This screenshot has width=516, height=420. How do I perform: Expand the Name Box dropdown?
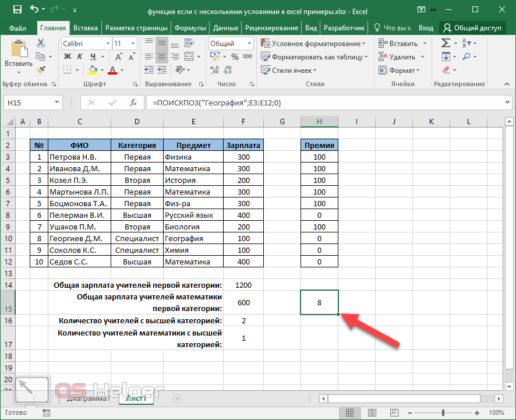[x=56, y=103]
